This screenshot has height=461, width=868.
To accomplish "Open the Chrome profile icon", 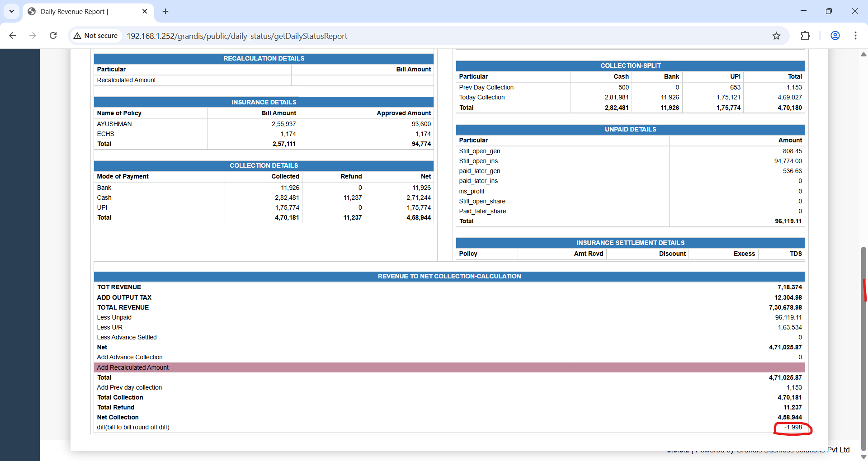I will (x=835, y=36).
